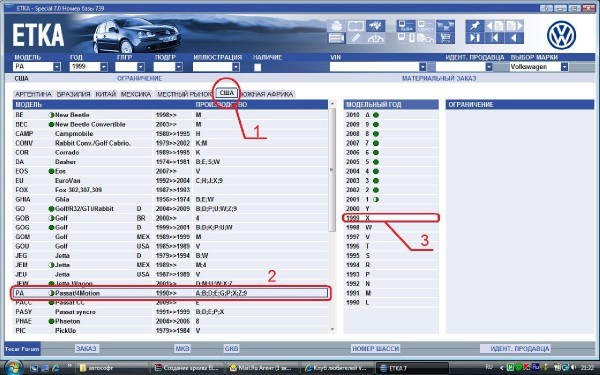The width and height of the screenshot is (600, 375).
Task: Select the PA Passat/4Motion model row
Action: click(x=171, y=293)
